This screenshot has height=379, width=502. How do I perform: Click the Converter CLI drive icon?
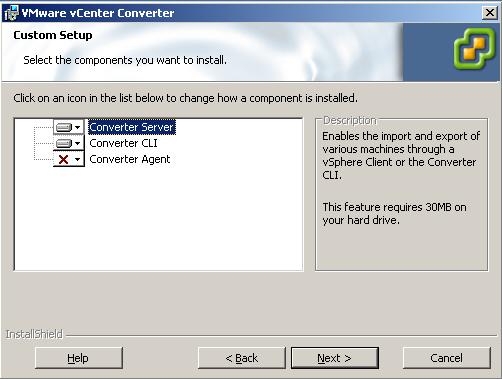point(64,143)
